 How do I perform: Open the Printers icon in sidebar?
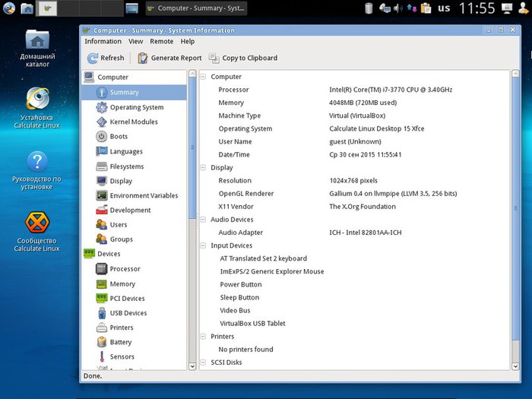pos(101,328)
